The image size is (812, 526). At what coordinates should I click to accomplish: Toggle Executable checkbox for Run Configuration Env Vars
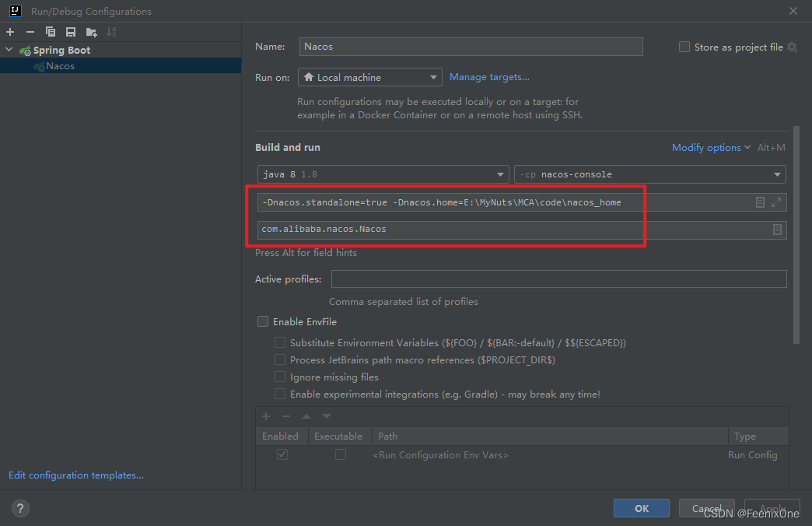(x=340, y=454)
